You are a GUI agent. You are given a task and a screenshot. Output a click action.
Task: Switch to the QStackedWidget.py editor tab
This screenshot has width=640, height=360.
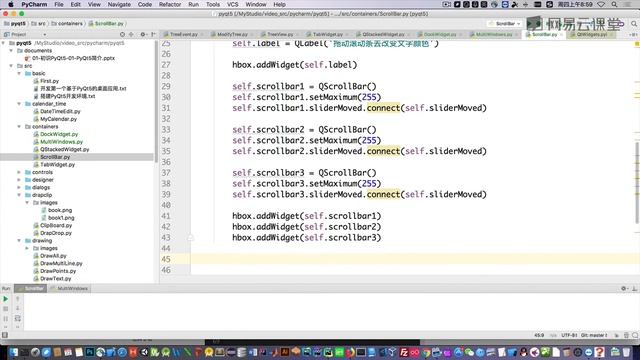[x=383, y=34]
